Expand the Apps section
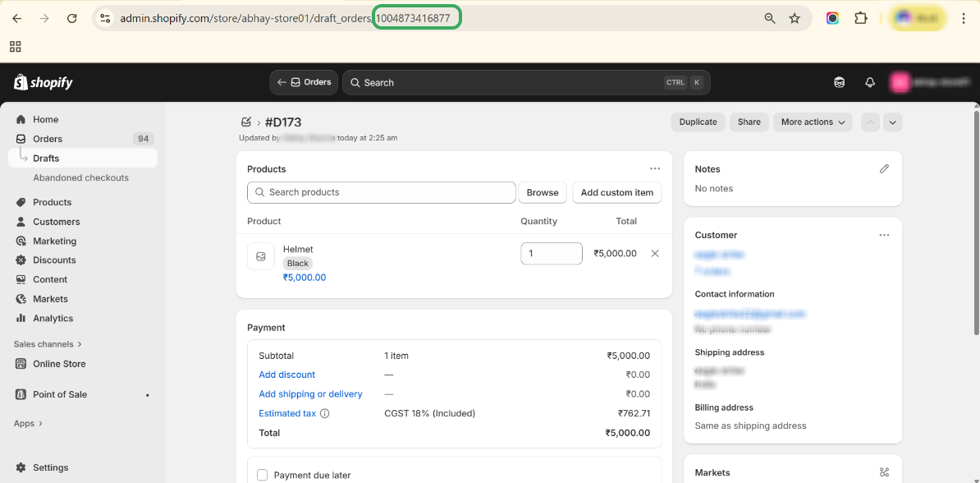Screen dimensions: 980x483 click(28, 424)
